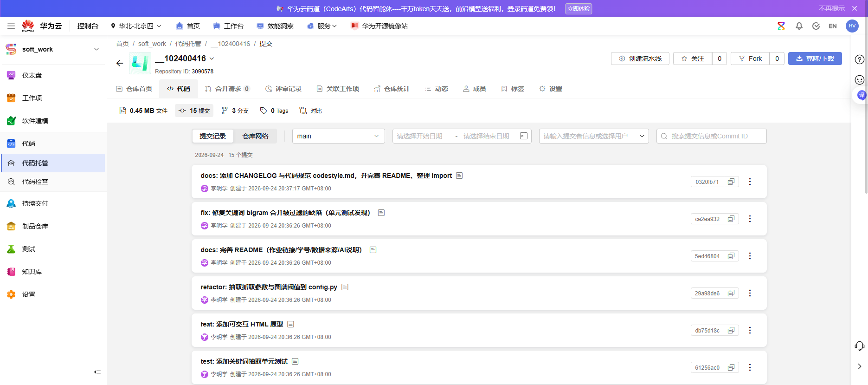
Task: Click the Fork button
Action: click(x=750, y=59)
